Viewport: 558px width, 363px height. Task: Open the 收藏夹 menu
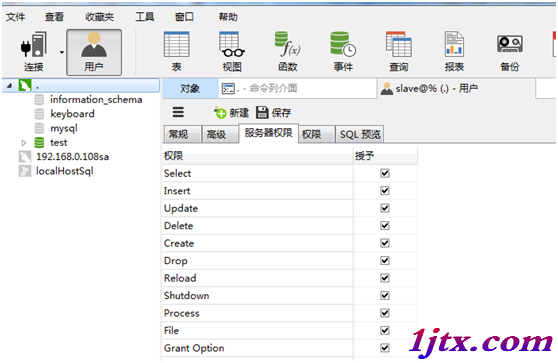tap(100, 17)
